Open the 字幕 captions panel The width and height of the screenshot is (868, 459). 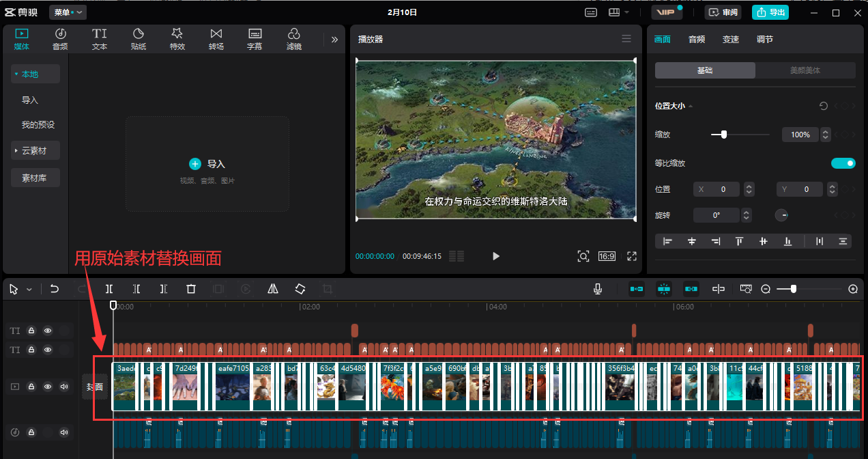coord(255,39)
